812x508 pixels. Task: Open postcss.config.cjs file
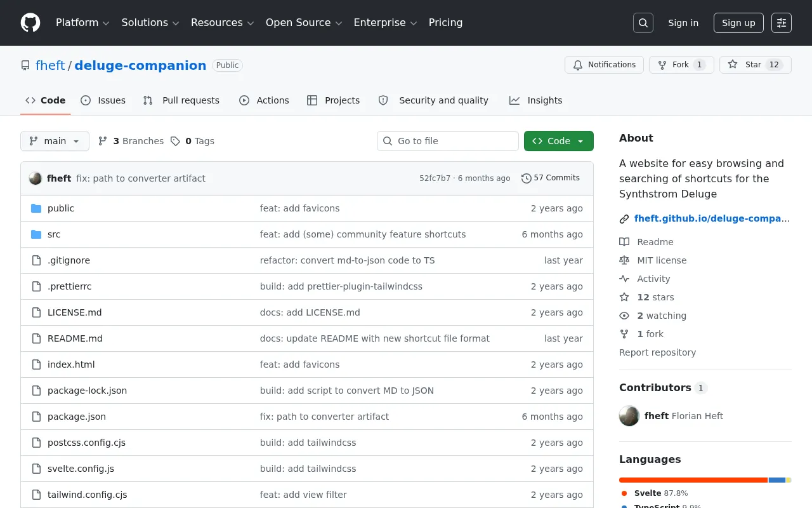(x=86, y=443)
